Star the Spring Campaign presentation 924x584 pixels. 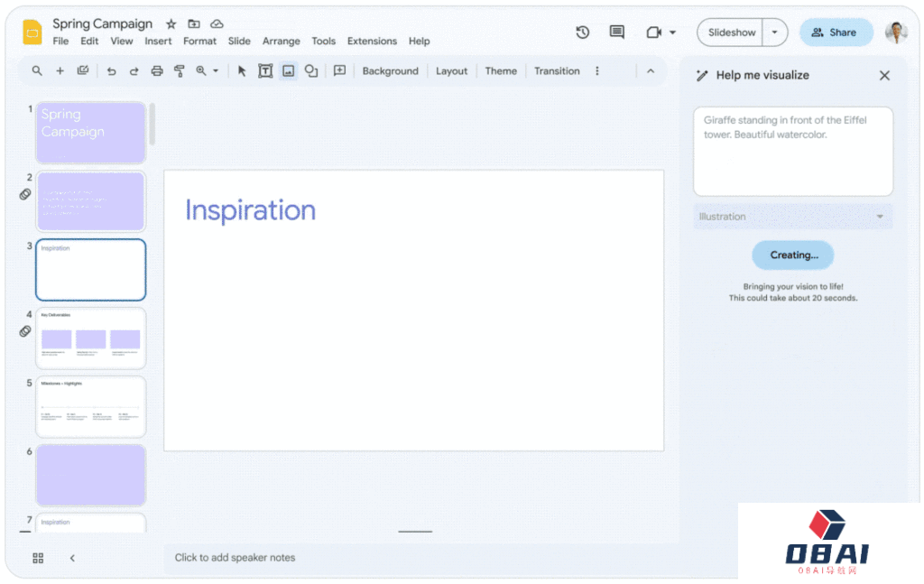[x=171, y=24]
